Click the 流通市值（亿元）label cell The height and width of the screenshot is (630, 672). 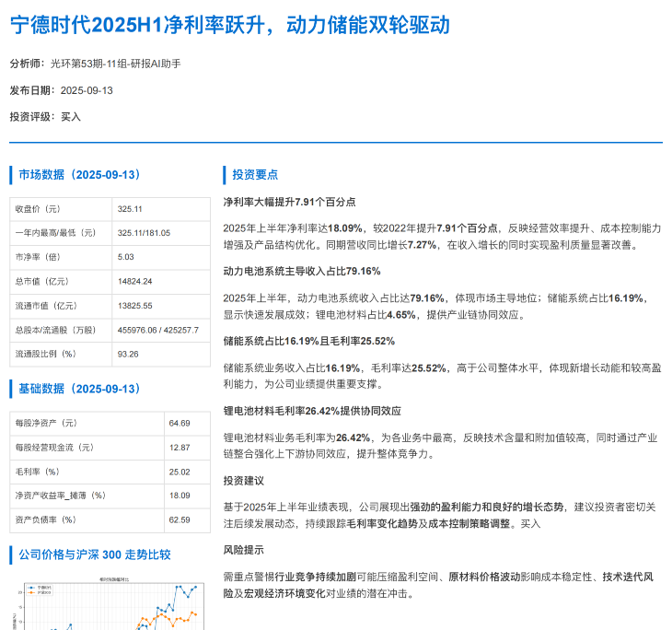click(x=61, y=306)
